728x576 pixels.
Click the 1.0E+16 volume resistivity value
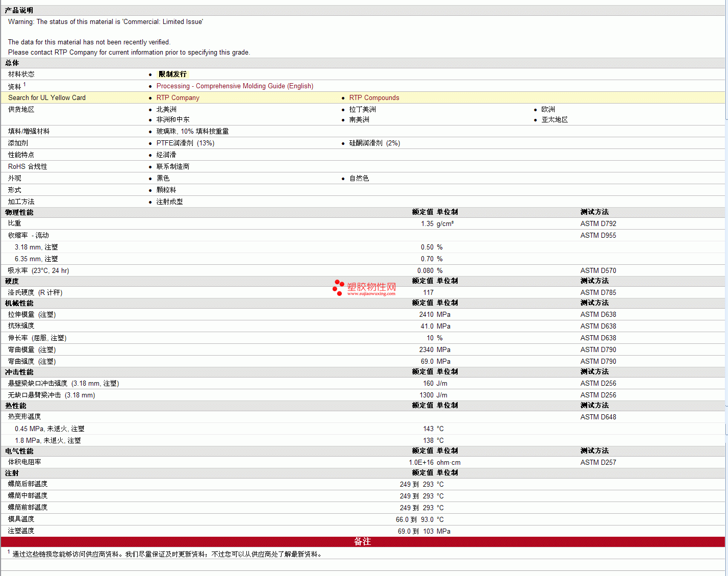(x=421, y=463)
